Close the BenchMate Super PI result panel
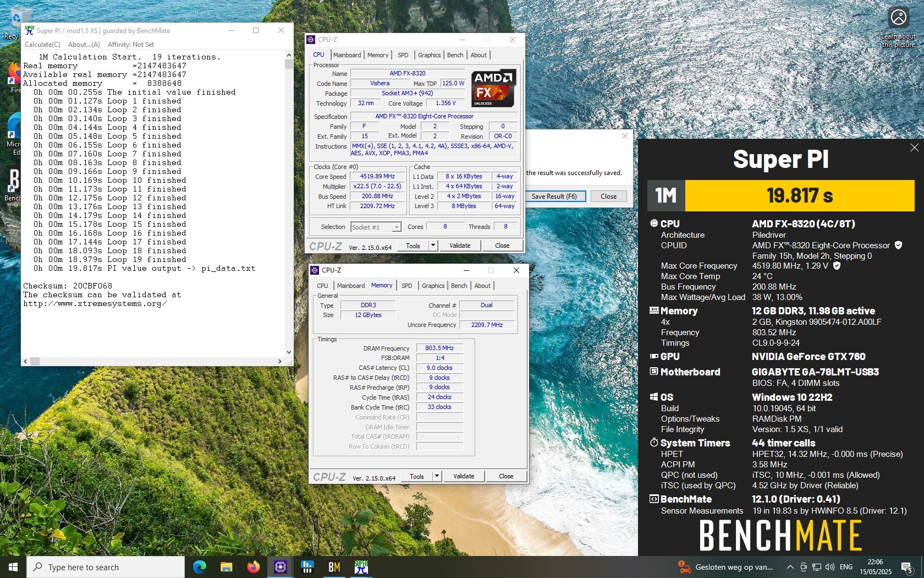Image resolution: width=924 pixels, height=578 pixels. (914, 148)
